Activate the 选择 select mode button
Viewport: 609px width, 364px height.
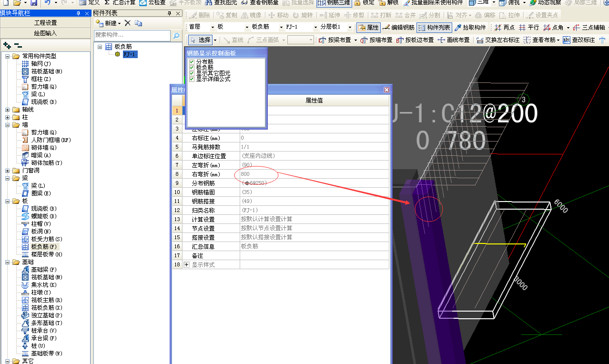click(x=200, y=40)
